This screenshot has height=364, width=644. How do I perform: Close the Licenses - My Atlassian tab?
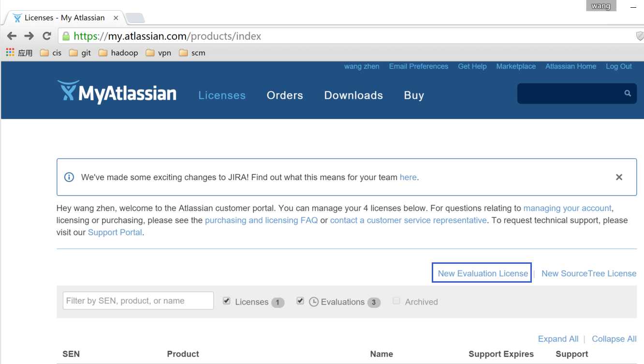(116, 18)
